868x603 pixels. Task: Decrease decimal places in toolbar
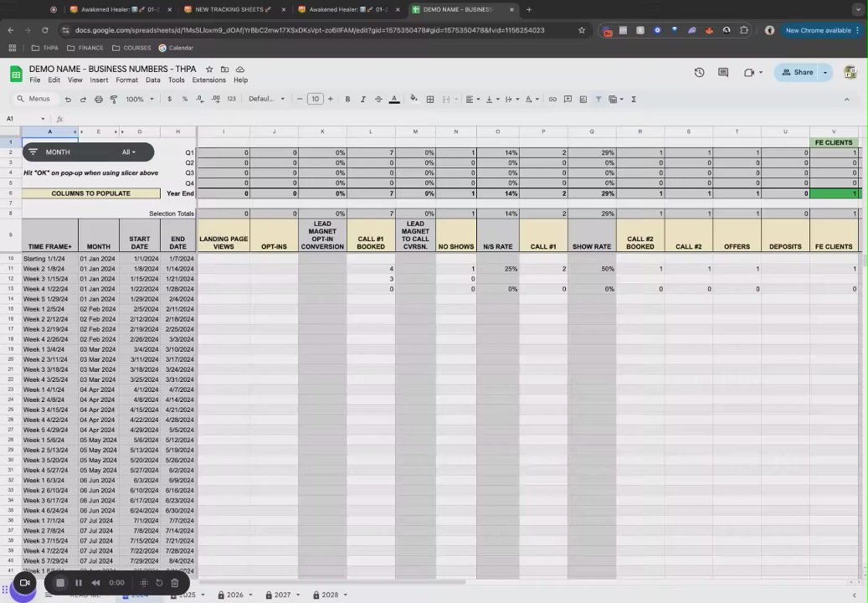coord(200,99)
